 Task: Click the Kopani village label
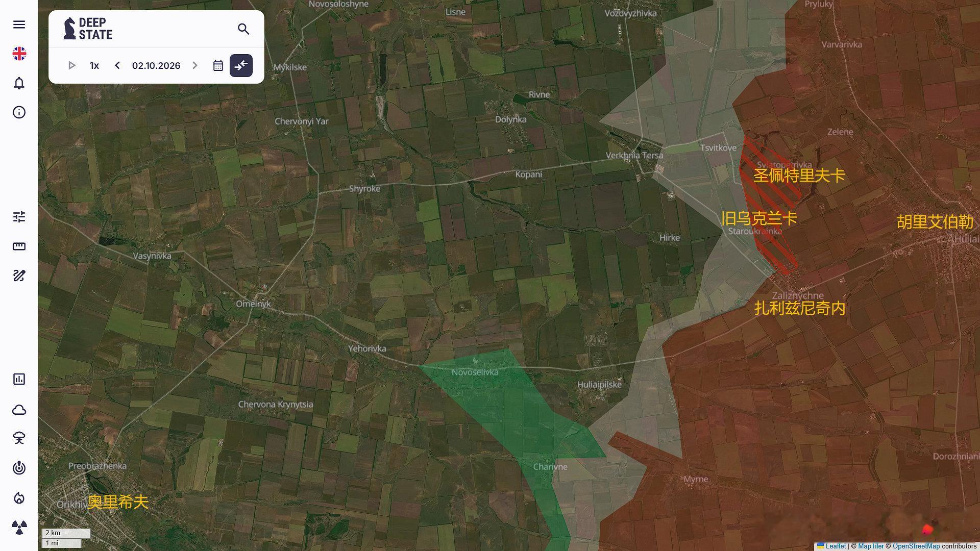pyautogui.click(x=528, y=174)
